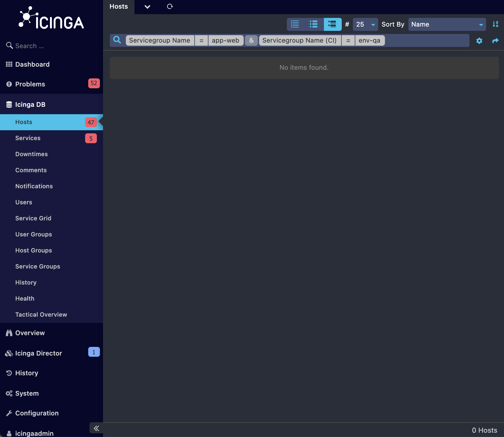Switch to common list view
This screenshot has height=437, width=504.
pos(314,24)
